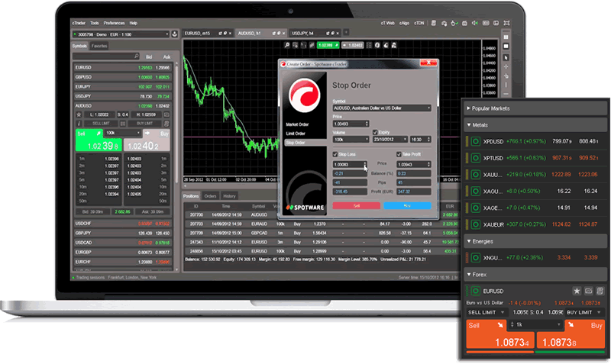Select the crosshair tool in the right sidebar

[506, 67]
